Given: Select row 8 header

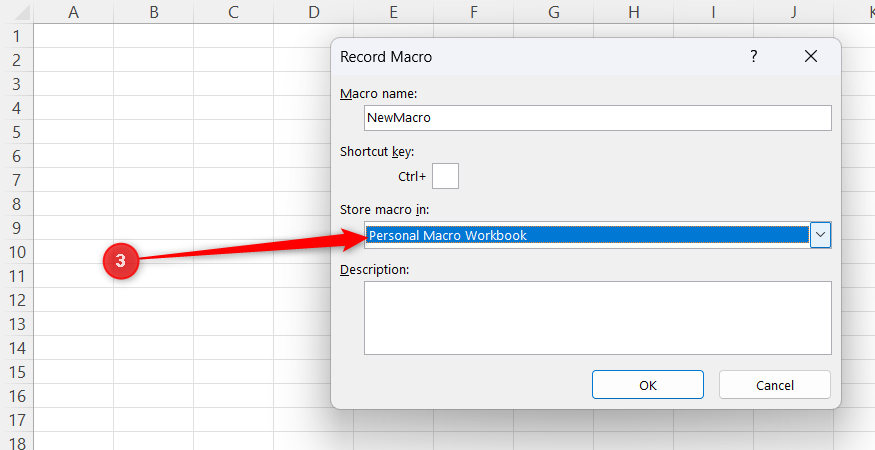Looking at the screenshot, I should tap(17, 204).
